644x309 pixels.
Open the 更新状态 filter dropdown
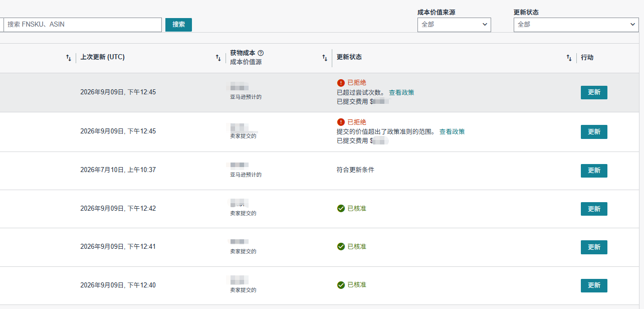click(576, 25)
